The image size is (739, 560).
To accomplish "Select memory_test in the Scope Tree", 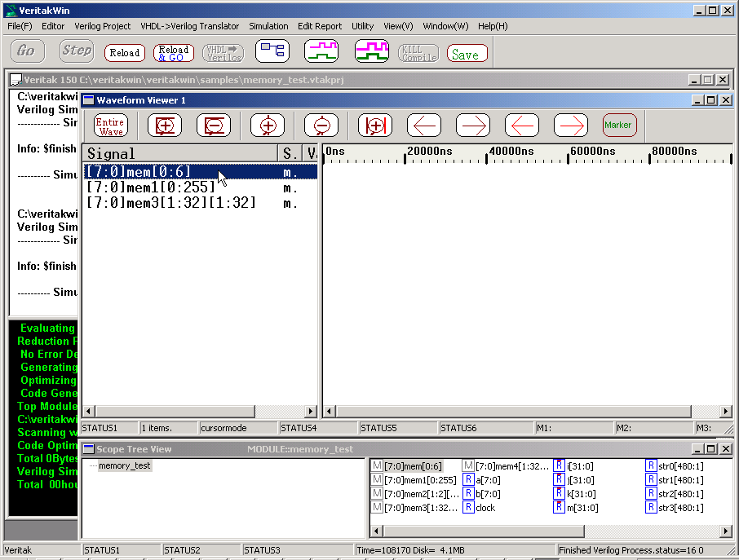I will (125, 465).
